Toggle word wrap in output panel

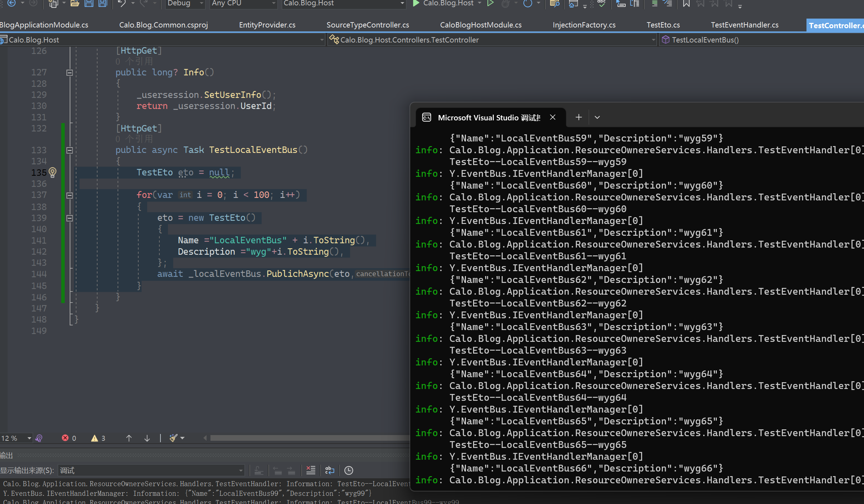coord(329,470)
